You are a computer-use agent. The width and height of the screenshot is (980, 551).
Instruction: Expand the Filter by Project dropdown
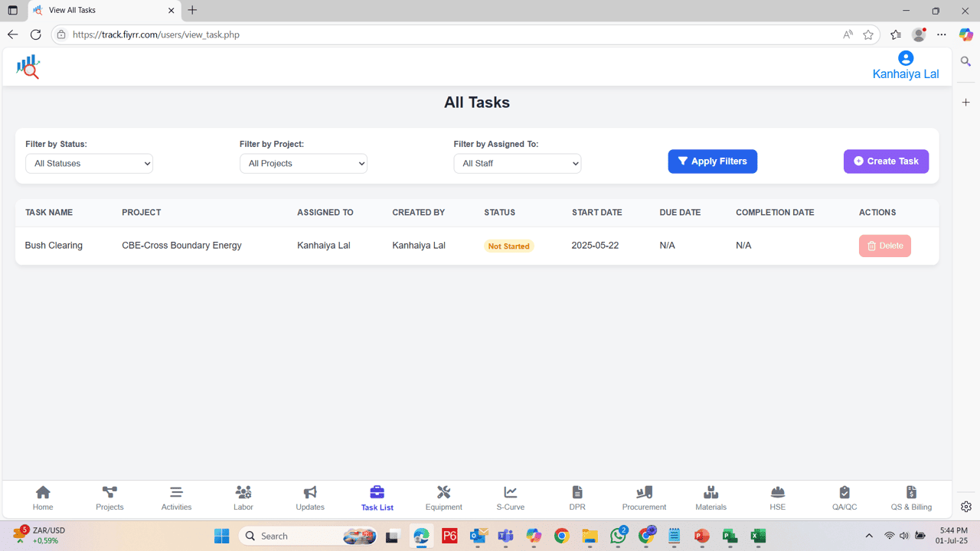coord(303,163)
